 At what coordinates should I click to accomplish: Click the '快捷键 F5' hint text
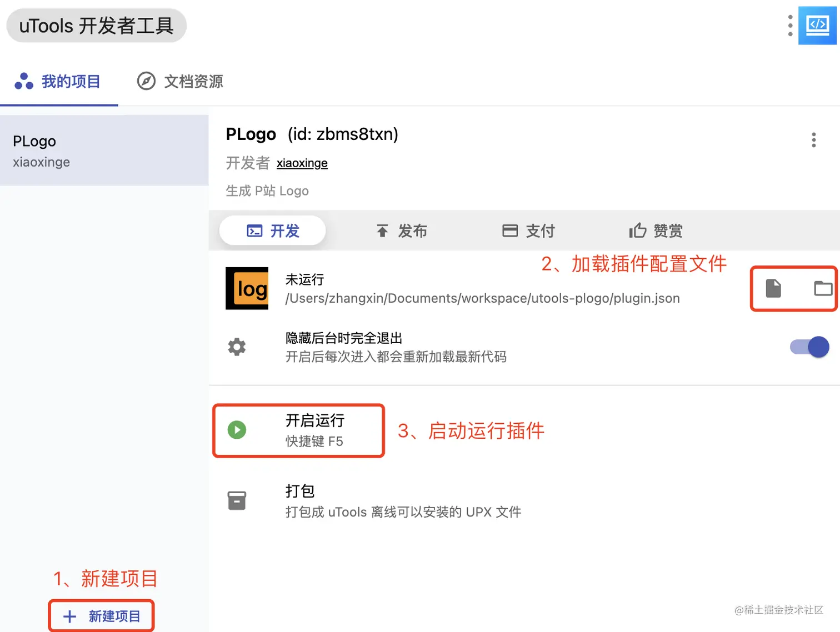(x=314, y=442)
